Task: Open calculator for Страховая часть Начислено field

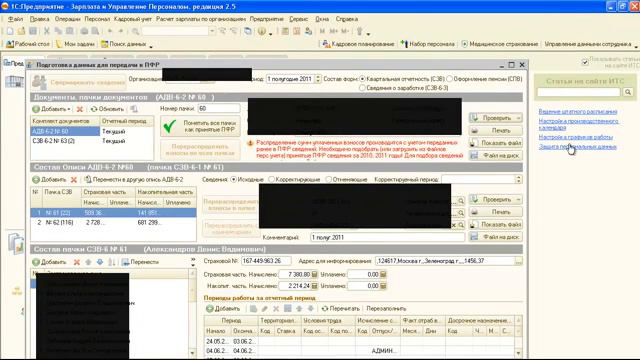Action: (x=314, y=275)
